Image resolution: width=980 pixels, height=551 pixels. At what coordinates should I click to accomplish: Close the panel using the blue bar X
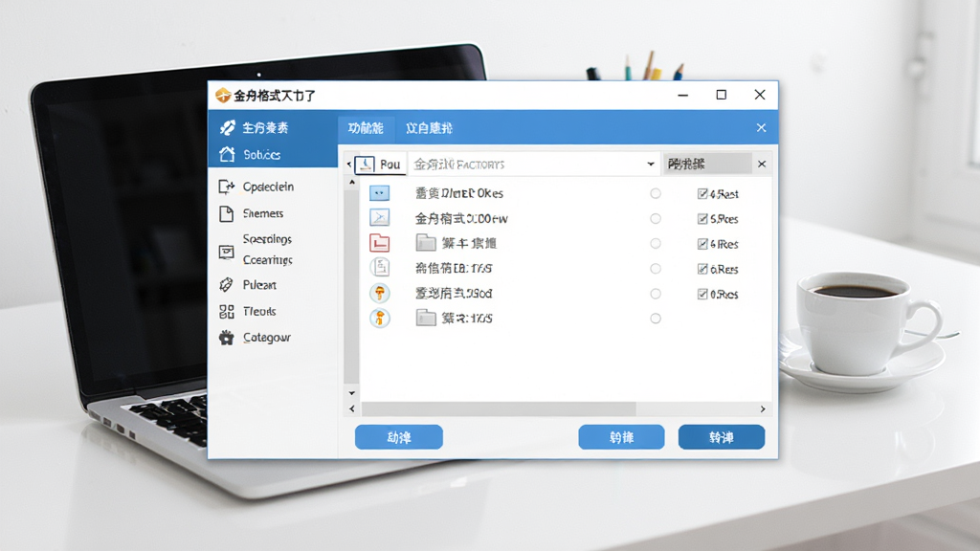click(x=761, y=127)
